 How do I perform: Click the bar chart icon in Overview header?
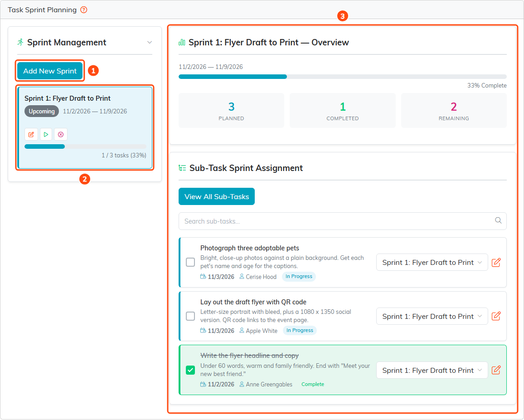click(182, 43)
